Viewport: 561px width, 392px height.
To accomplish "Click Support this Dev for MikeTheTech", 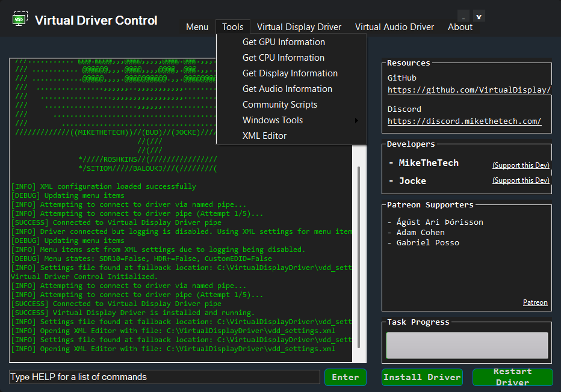I will point(521,165).
